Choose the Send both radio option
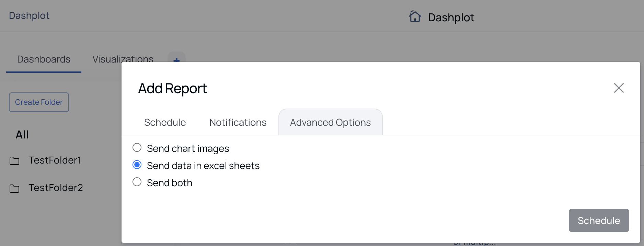Screen dimensions: 644x246 pyautogui.click(x=137, y=182)
